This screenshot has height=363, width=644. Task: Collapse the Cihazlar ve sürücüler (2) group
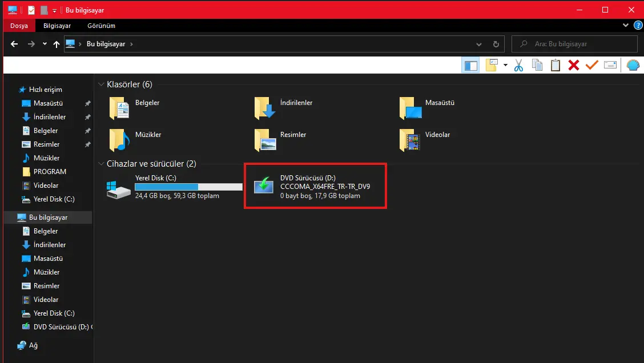101,164
